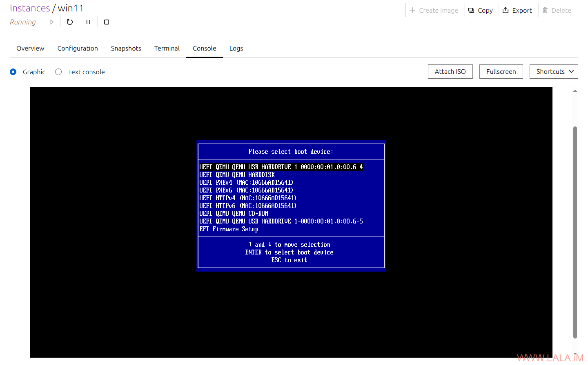Viewport: 588px width, 365px height.
Task: Click the Delete trash button
Action: [557, 10]
